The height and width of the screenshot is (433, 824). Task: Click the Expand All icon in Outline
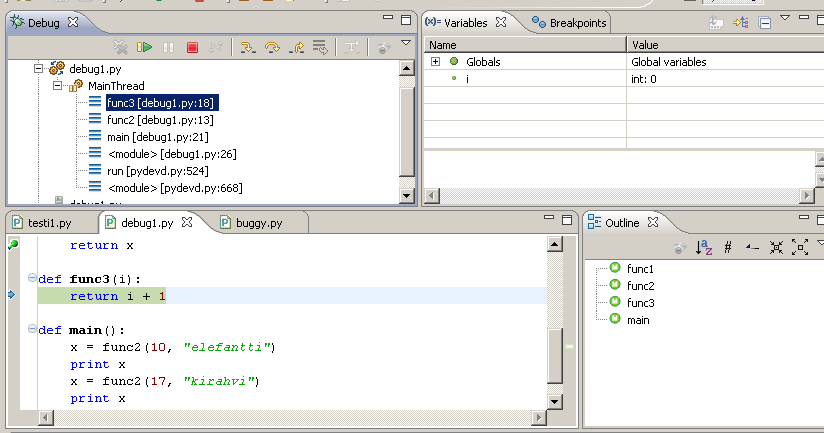[x=799, y=247]
